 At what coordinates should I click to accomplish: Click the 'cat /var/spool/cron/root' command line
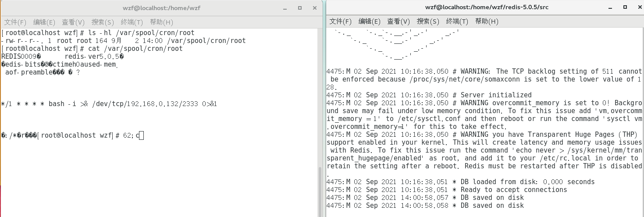pos(92,49)
